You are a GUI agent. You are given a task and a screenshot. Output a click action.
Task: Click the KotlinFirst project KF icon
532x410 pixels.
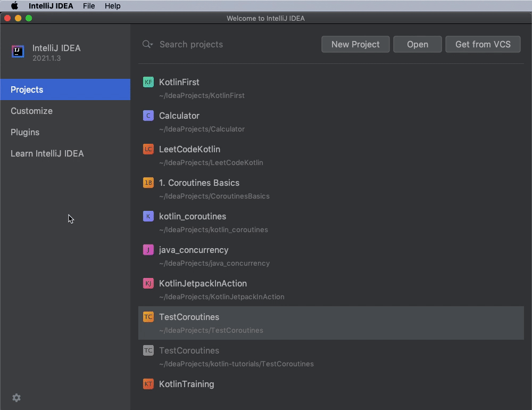pos(148,82)
